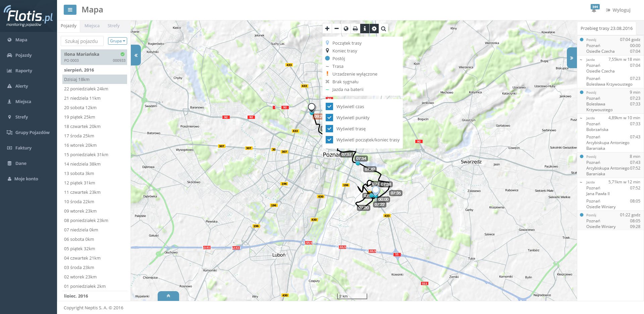
Task: Select 14 niedziela 38km
Action: (95, 164)
